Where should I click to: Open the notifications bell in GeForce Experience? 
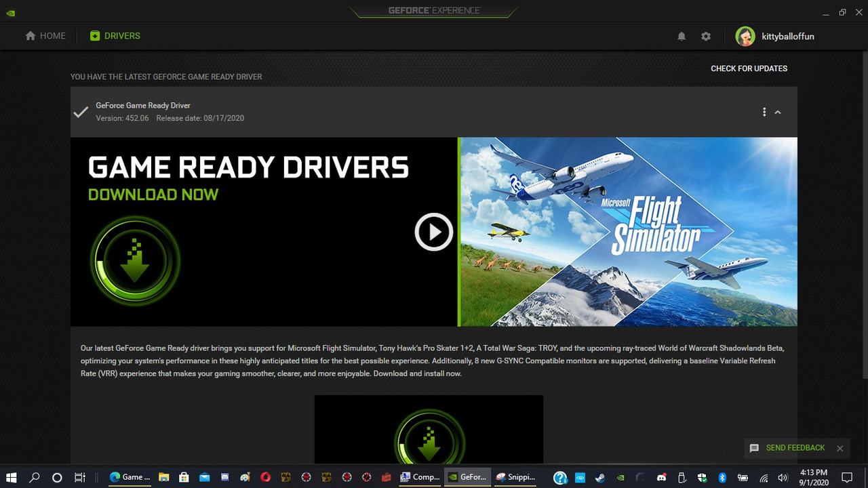pyautogui.click(x=682, y=36)
